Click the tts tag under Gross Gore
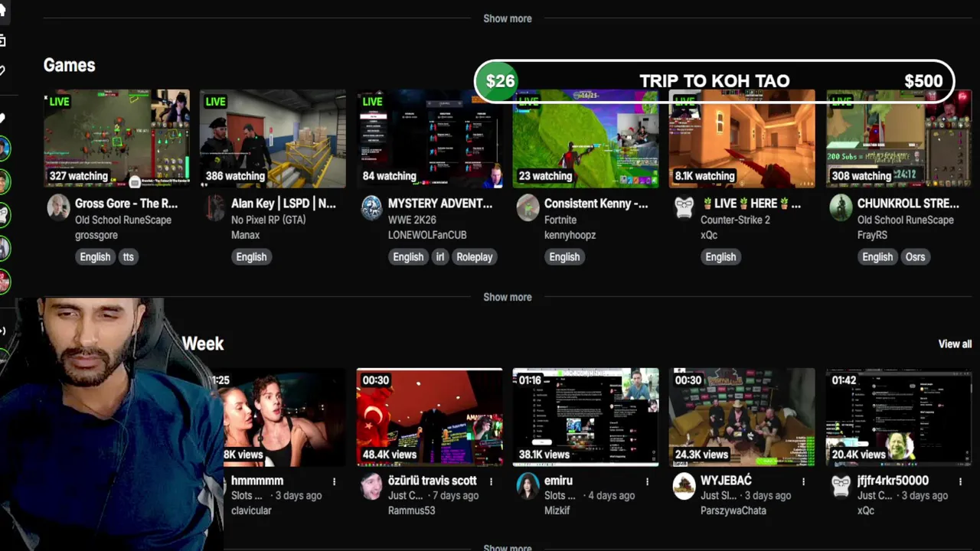 click(128, 257)
